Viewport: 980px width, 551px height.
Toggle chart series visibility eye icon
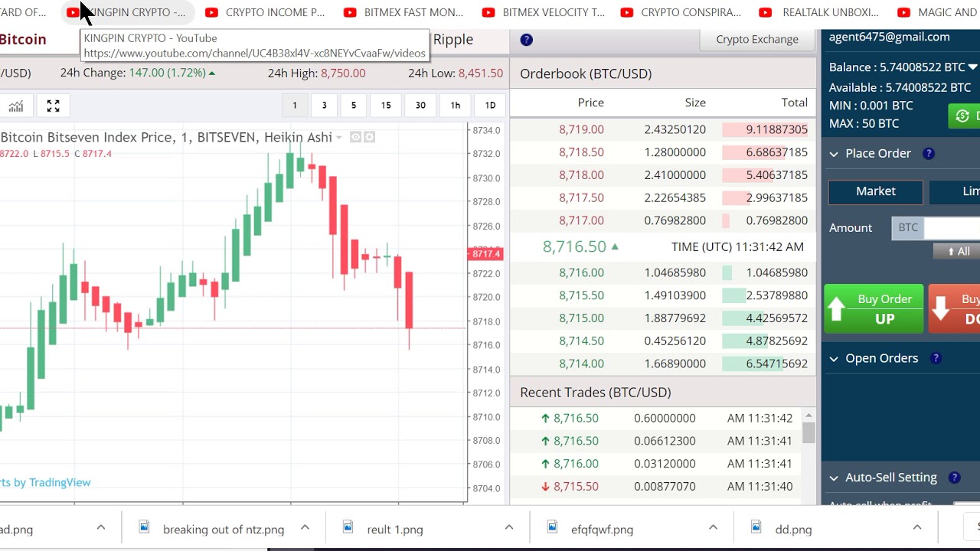(355, 137)
